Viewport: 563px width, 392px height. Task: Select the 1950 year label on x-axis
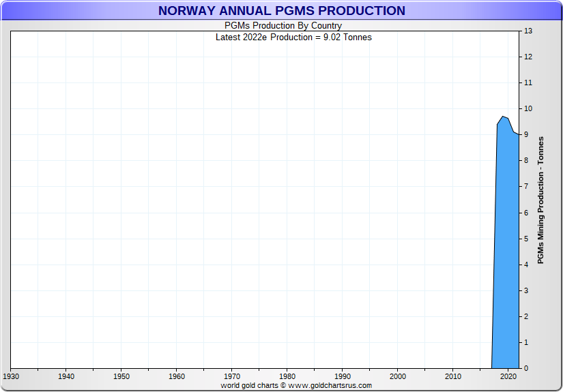tap(121, 376)
